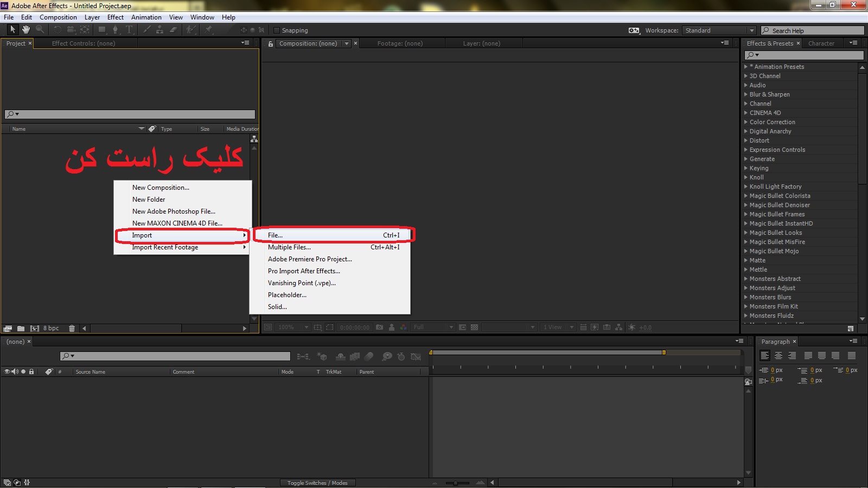Click the time navigator end handle
Image resolution: width=868 pixels, height=488 pixels.
tap(663, 352)
